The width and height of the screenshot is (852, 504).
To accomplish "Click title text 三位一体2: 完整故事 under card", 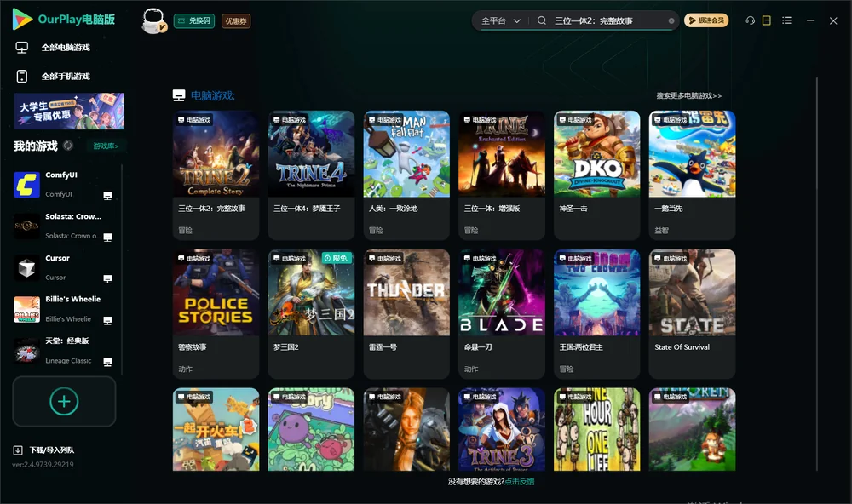I will (211, 209).
